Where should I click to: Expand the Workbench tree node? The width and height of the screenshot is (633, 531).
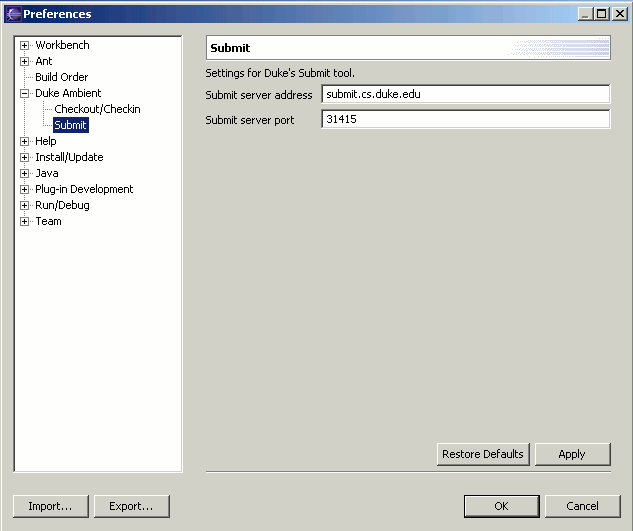point(24,45)
